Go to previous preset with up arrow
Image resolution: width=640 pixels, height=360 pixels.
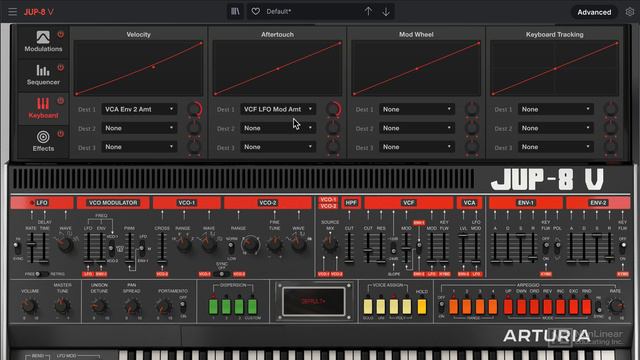[x=368, y=11]
